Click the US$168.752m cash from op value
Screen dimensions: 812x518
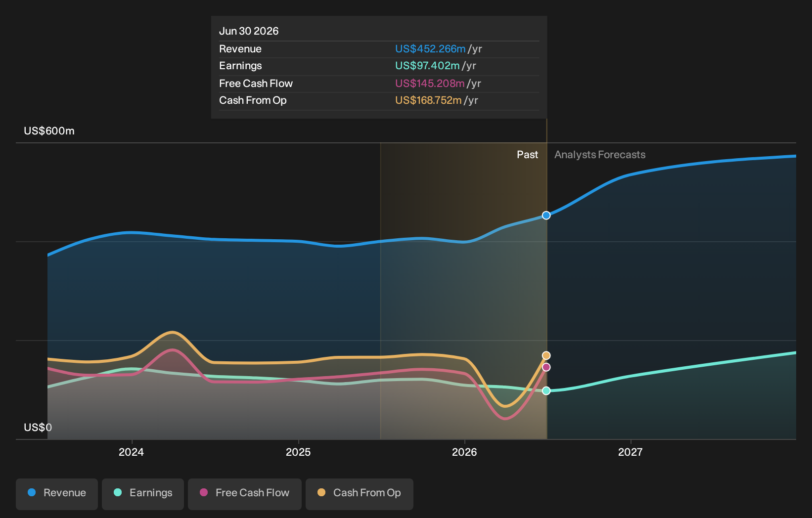(x=428, y=100)
